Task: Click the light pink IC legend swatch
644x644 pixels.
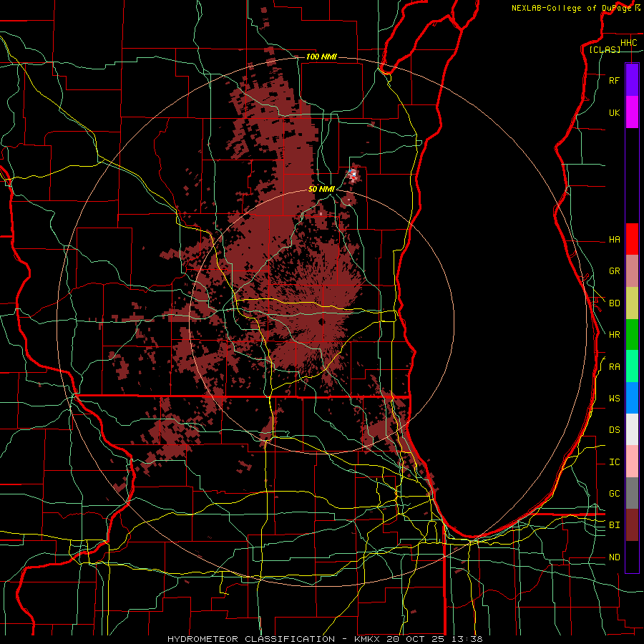Action: tap(632, 462)
